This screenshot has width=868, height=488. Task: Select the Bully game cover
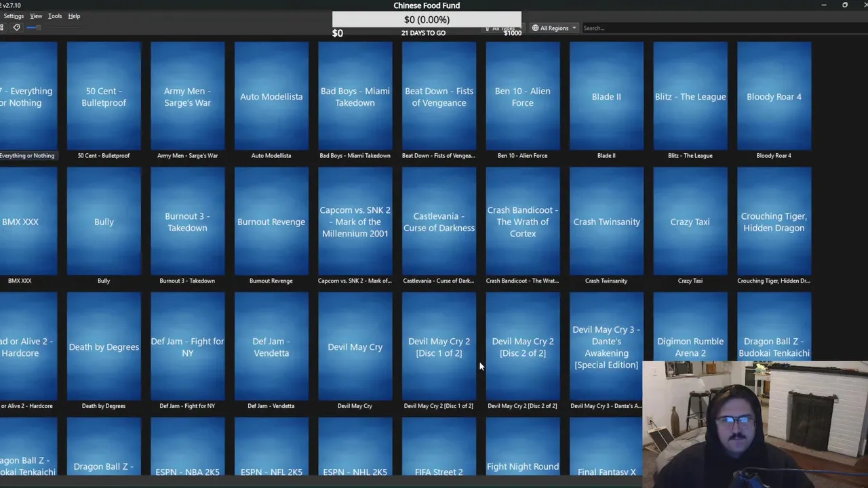[104, 222]
